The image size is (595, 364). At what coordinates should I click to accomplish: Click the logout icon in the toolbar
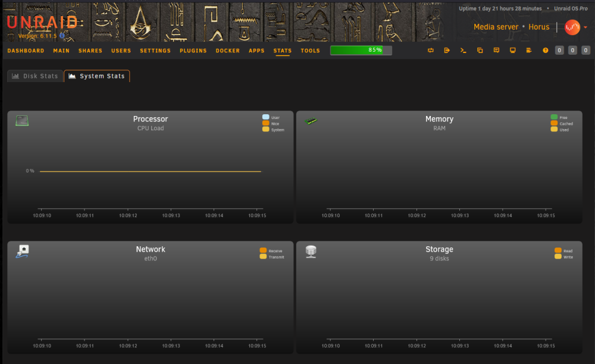[447, 51]
